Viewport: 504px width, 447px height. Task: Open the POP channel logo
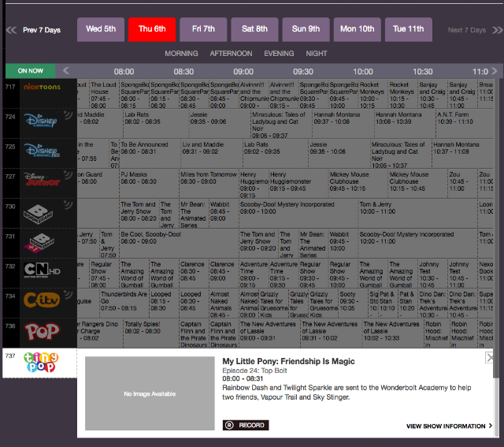(x=42, y=331)
